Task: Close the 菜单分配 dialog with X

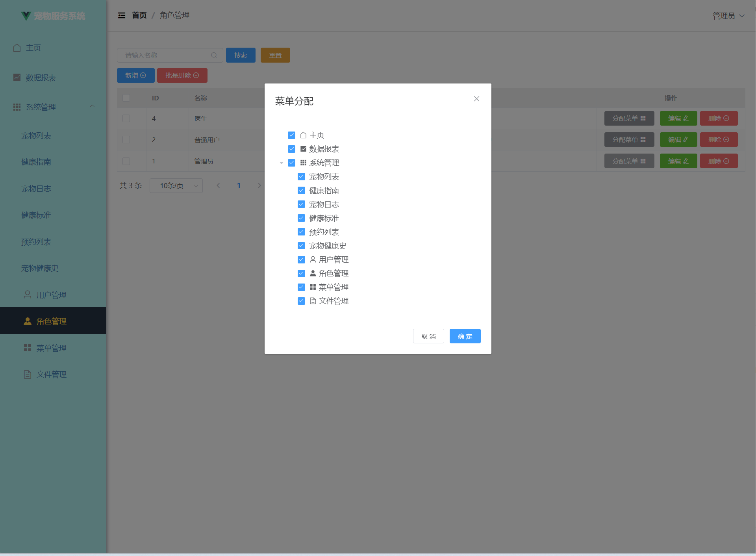Action: coord(476,99)
